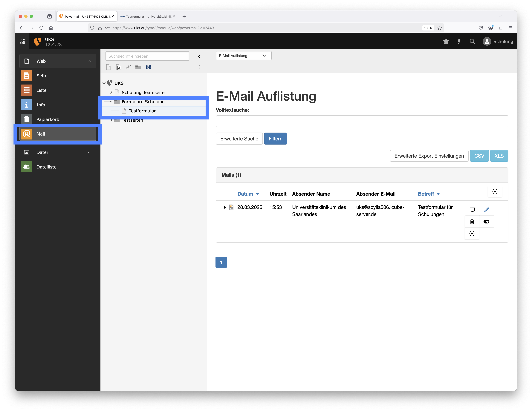Collapse the Web module group
The height and width of the screenshot is (411, 532).
tap(89, 61)
